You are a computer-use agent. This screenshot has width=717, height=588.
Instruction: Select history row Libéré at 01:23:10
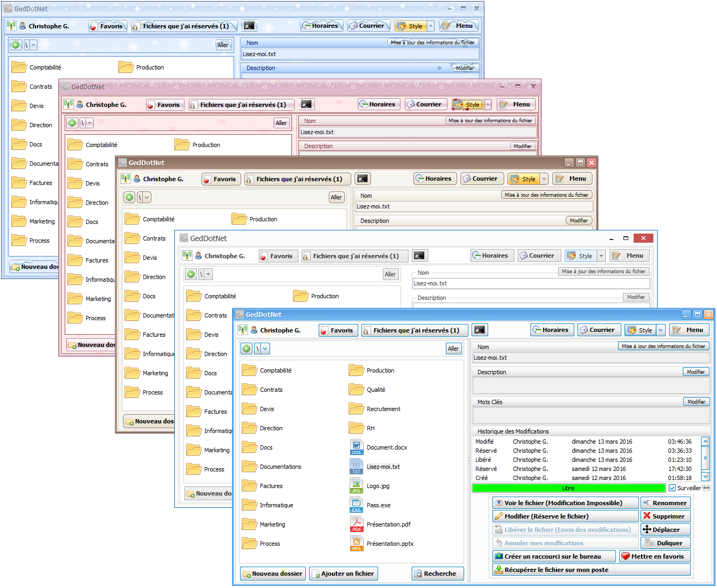587,460
